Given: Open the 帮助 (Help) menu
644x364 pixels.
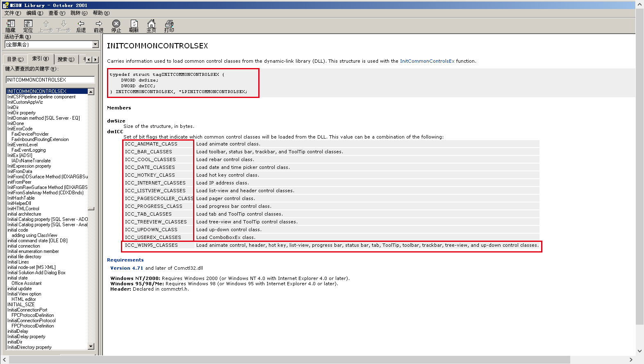Looking at the screenshot, I should (x=101, y=13).
